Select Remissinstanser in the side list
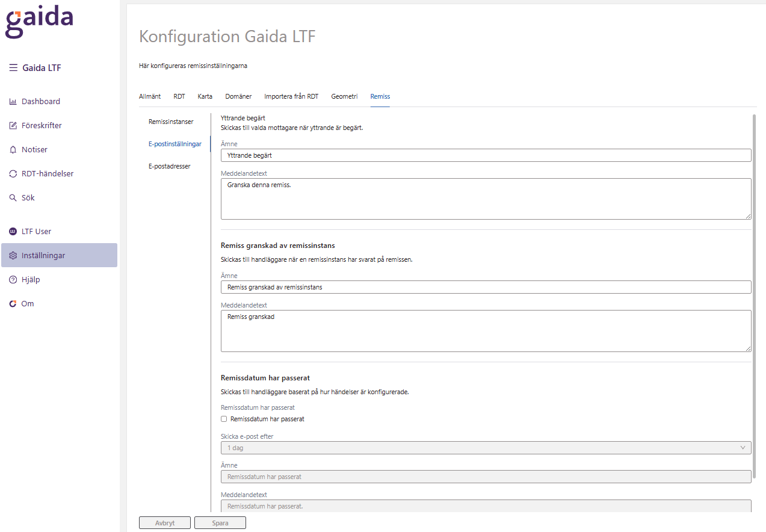Viewport: 766px width, 532px height. tap(171, 122)
